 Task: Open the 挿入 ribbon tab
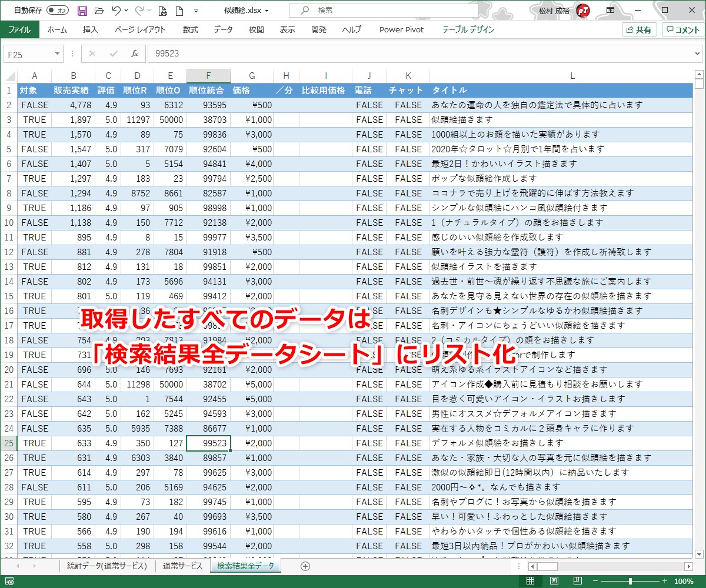coord(91,29)
